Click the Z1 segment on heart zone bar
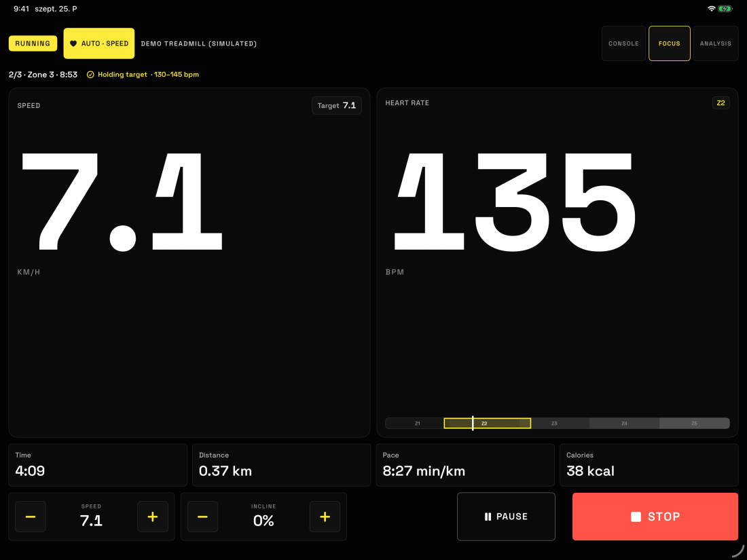This screenshot has height=560, width=747. (414, 424)
